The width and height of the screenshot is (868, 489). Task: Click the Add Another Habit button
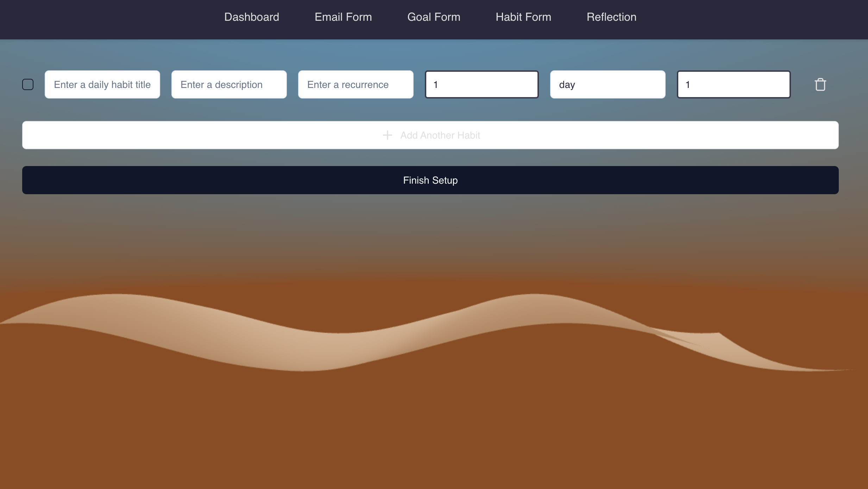click(x=440, y=135)
